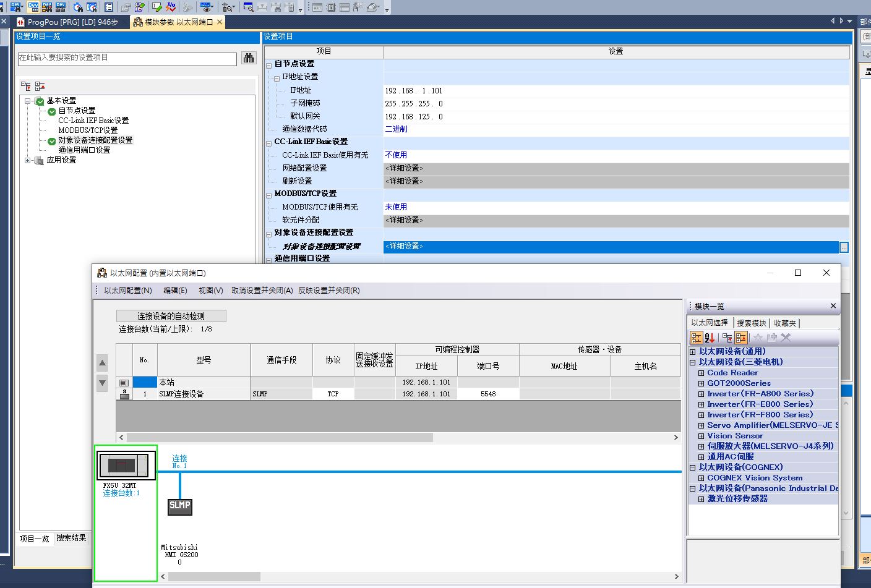
Task: Collapse the 以太网设备(COGNEX) group
Action: coord(693,467)
